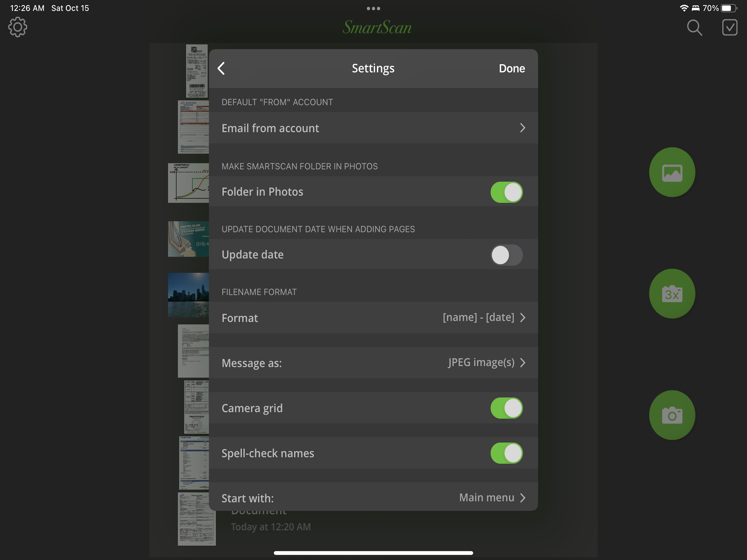Viewport: 747px width, 560px height.
Task: Select the receipt thumbnail at the top
Action: [197, 71]
